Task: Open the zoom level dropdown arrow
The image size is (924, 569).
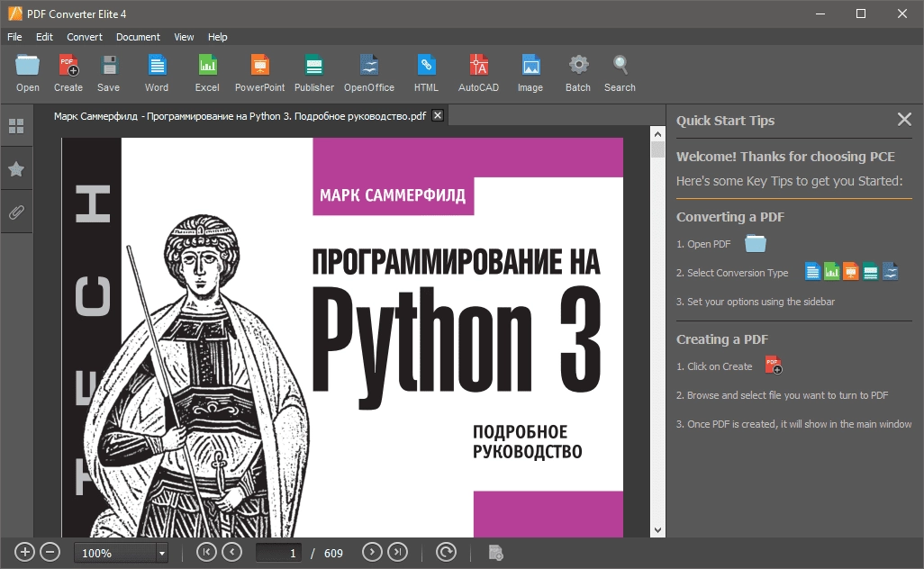Action: pos(161,553)
